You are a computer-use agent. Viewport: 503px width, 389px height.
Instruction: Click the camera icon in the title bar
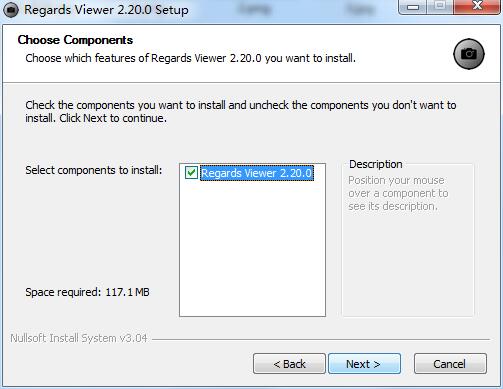tap(11, 10)
